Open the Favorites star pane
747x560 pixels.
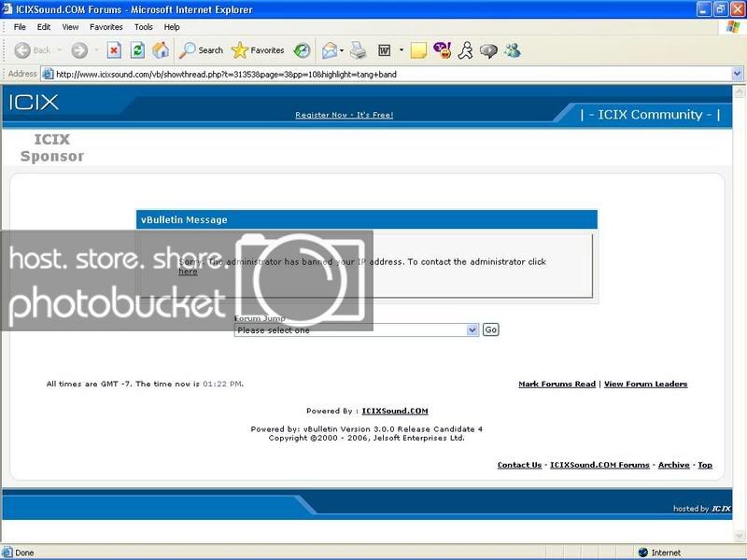(258, 50)
